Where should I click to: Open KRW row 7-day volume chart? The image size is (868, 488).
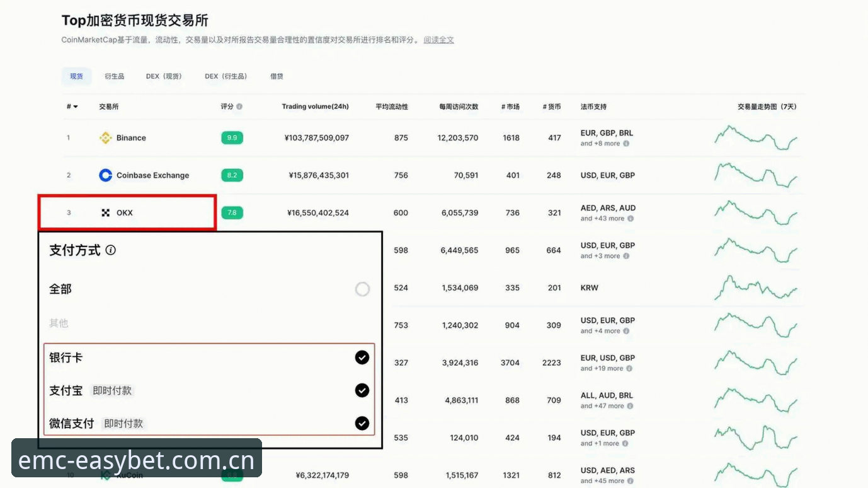[756, 288]
